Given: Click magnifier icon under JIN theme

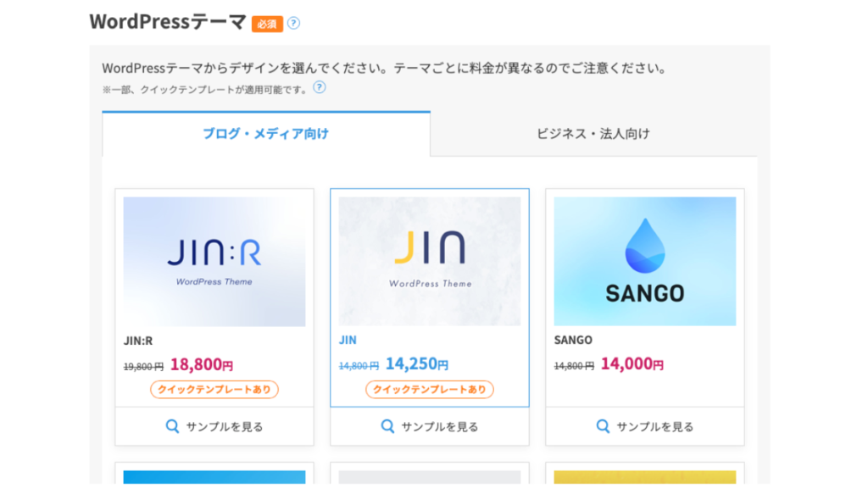Looking at the screenshot, I should 387,426.
